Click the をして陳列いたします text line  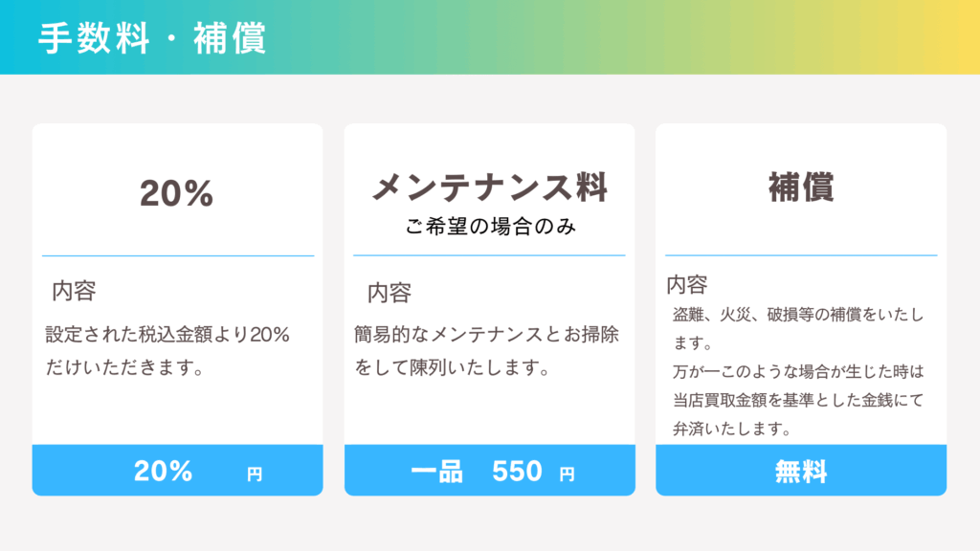tap(452, 367)
